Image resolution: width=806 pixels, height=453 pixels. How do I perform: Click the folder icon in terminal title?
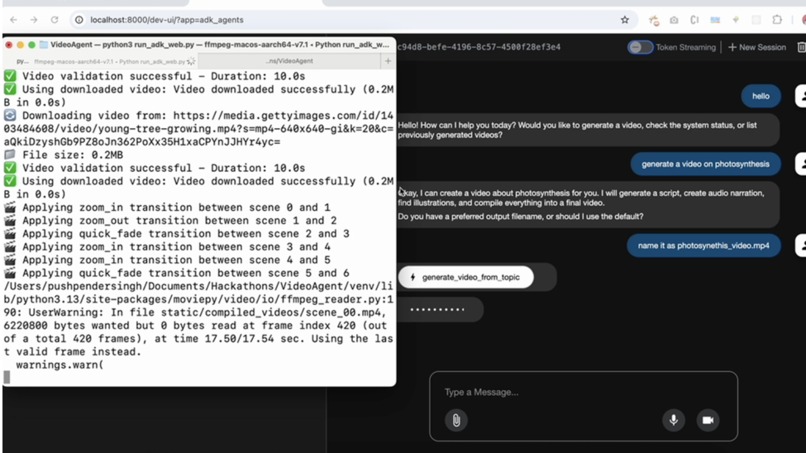click(44, 45)
